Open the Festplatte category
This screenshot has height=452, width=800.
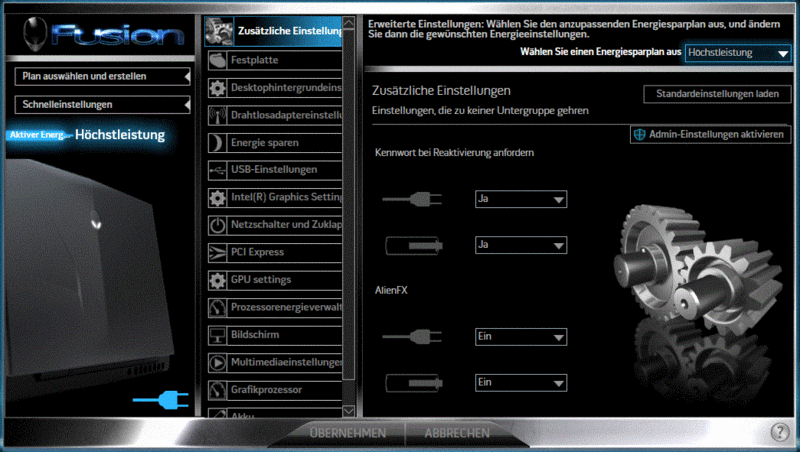click(274, 60)
